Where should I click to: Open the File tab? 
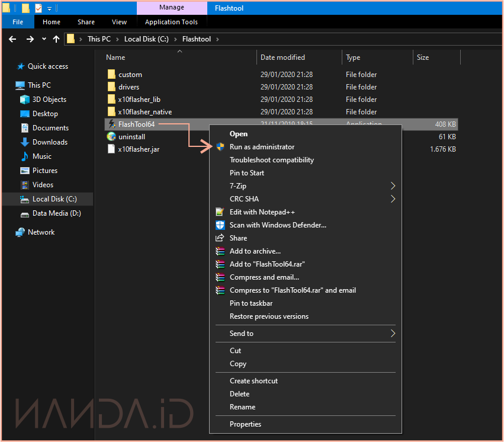pos(18,22)
